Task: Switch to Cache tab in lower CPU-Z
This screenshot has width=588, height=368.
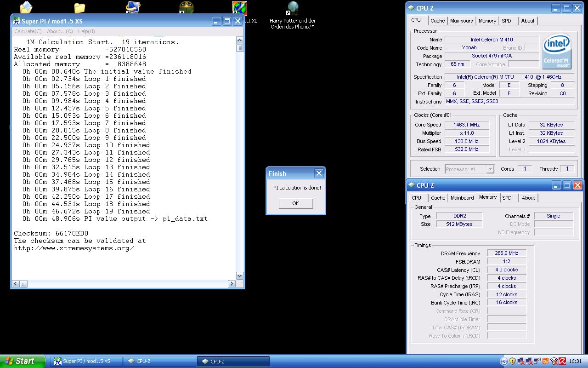Action: [438, 198]
